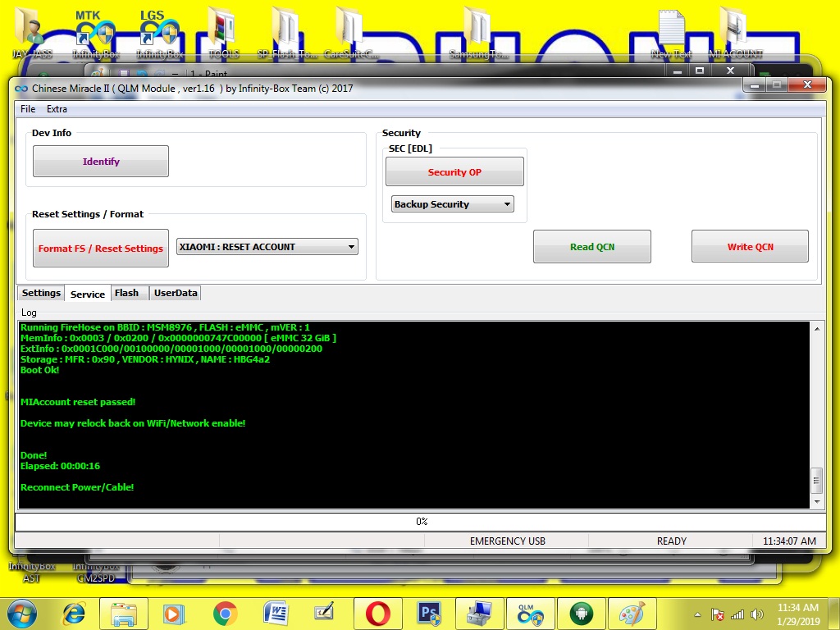Click the 'MIAccount reset passed!' log line
This screenshot has width=840, height=630.
pos(78,402)
